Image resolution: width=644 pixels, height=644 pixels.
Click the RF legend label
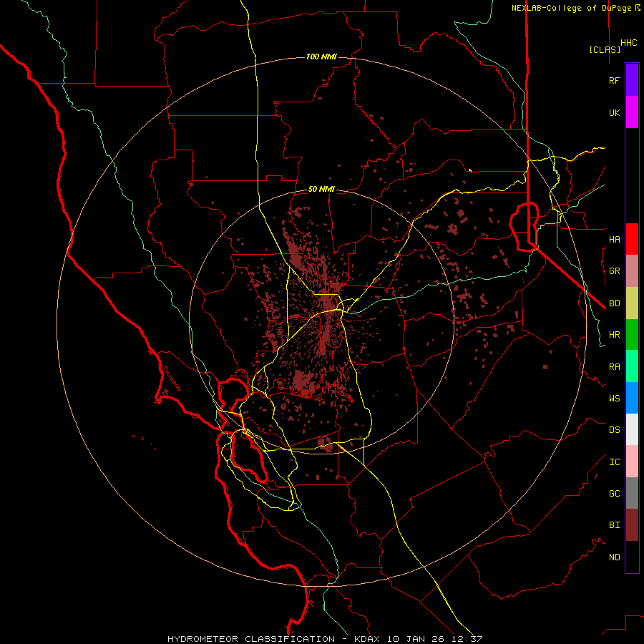614,80
